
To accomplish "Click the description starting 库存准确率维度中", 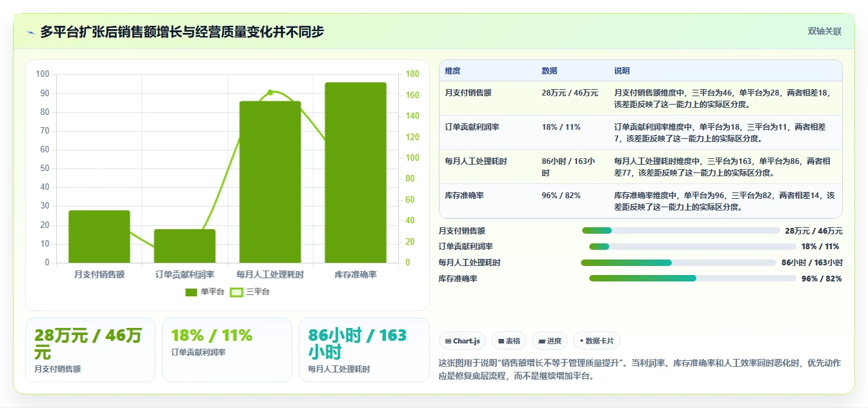I will click(x=724, y=201).
